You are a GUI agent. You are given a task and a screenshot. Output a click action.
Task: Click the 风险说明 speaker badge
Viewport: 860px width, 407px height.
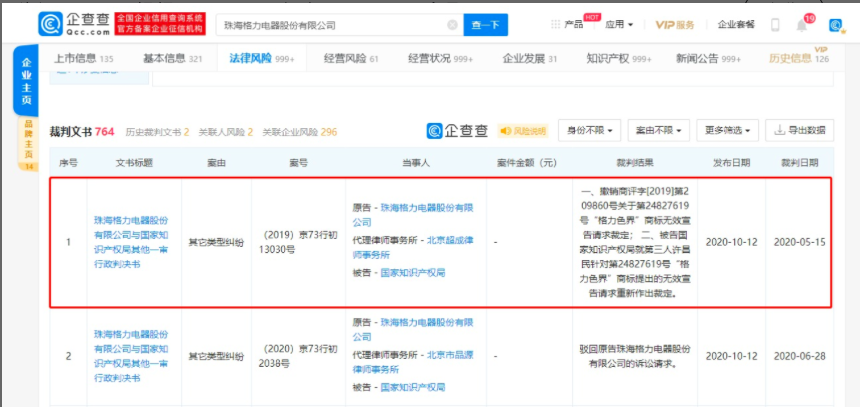tap(523, 131)
